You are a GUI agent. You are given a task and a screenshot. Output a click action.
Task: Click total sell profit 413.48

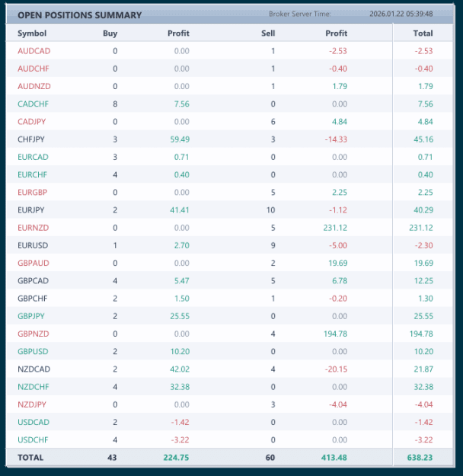(x=334, y=458)
